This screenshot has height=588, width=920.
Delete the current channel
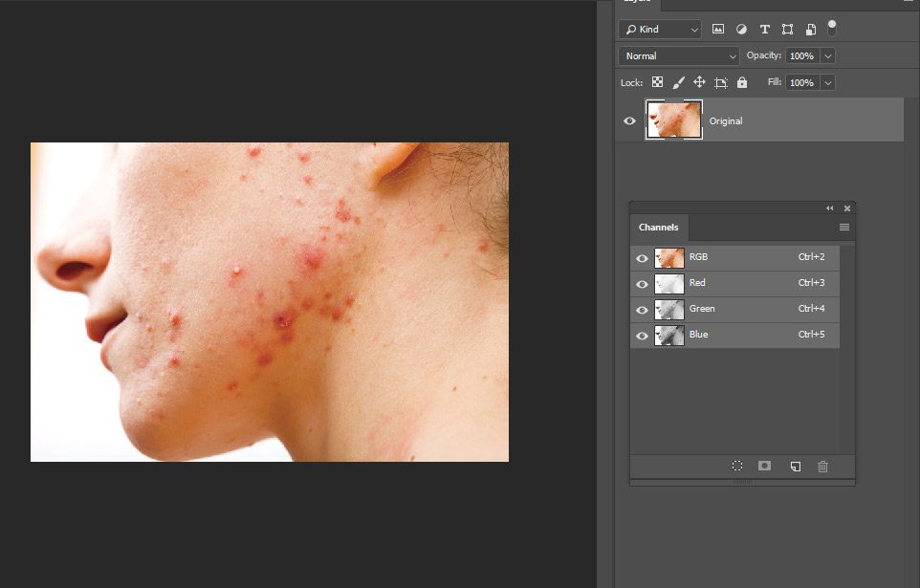822,466
